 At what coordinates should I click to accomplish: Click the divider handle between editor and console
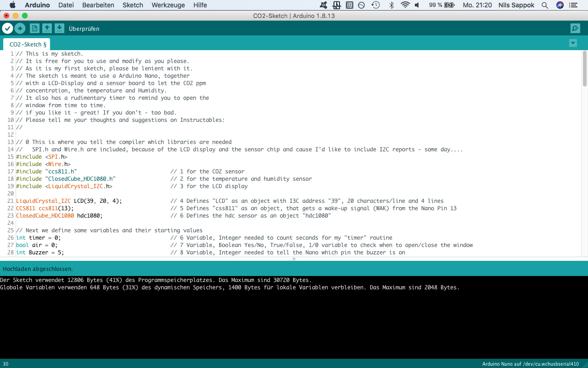point(294,259)
